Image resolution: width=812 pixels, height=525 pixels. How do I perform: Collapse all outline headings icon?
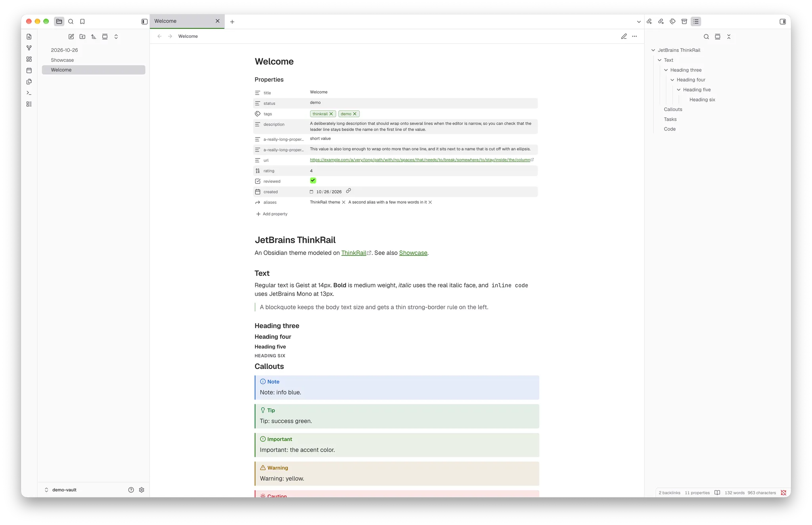point(729,36)
